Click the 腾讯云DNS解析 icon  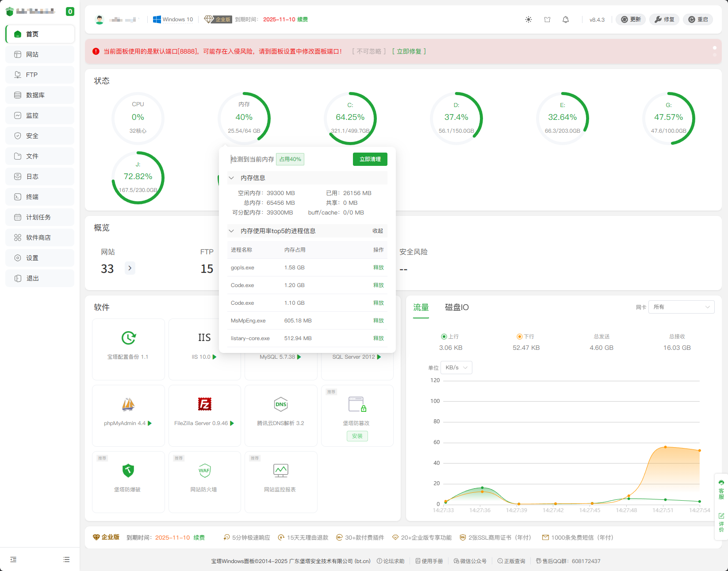(x=281, y=404)
